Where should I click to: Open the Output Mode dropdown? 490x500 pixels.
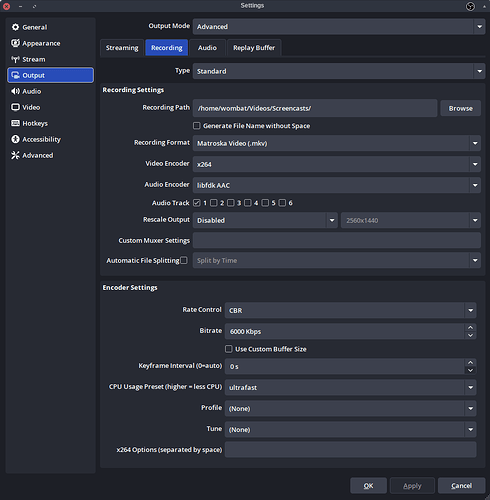coord(339,26)
